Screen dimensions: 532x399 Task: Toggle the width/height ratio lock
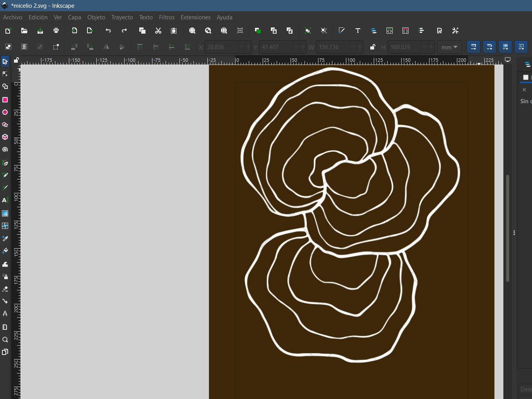[x=372, y=47]
